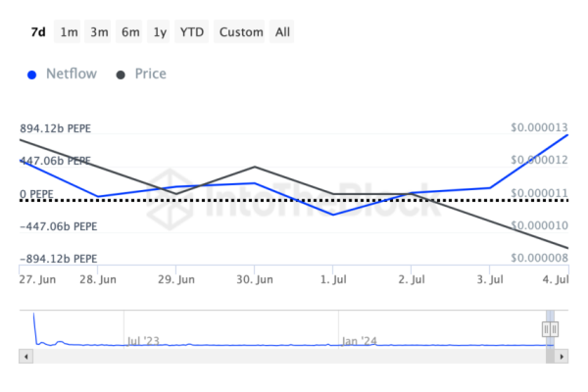The width and height of the screenshot is (588, 392).
Task: Click the Netflow low point at 1. Jul
Action: pyautogui.click(x=333, y=215)
